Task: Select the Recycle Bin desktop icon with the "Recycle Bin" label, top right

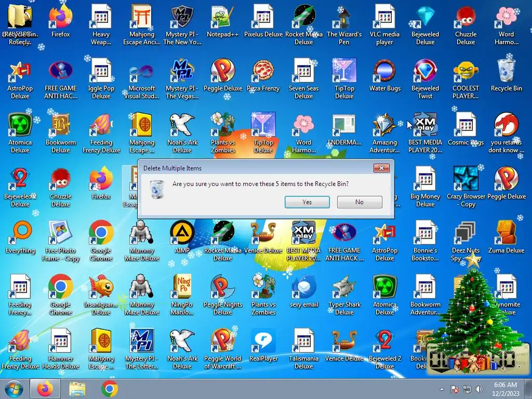Action: tap(506, 75)
